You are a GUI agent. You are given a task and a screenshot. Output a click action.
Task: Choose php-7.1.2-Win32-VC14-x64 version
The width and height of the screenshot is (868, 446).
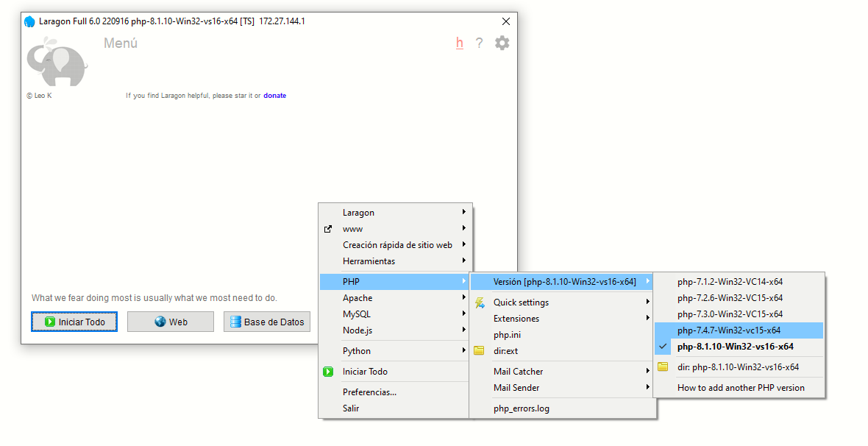[x=730, y=282]
